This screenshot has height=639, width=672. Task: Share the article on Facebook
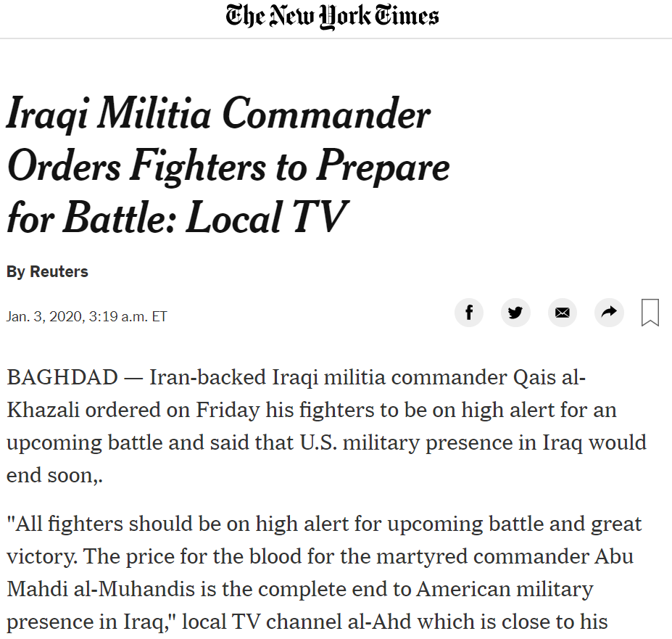click(469, 312)
